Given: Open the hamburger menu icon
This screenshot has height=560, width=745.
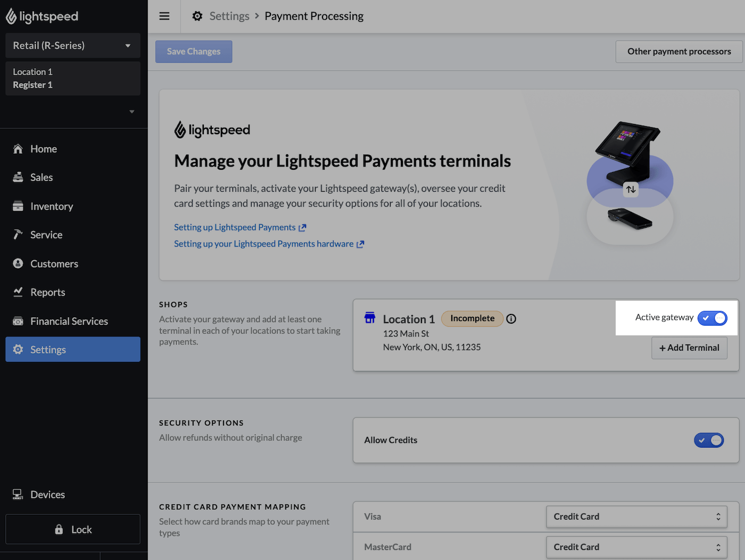Looking at the screenshot, I should (164, 16).
